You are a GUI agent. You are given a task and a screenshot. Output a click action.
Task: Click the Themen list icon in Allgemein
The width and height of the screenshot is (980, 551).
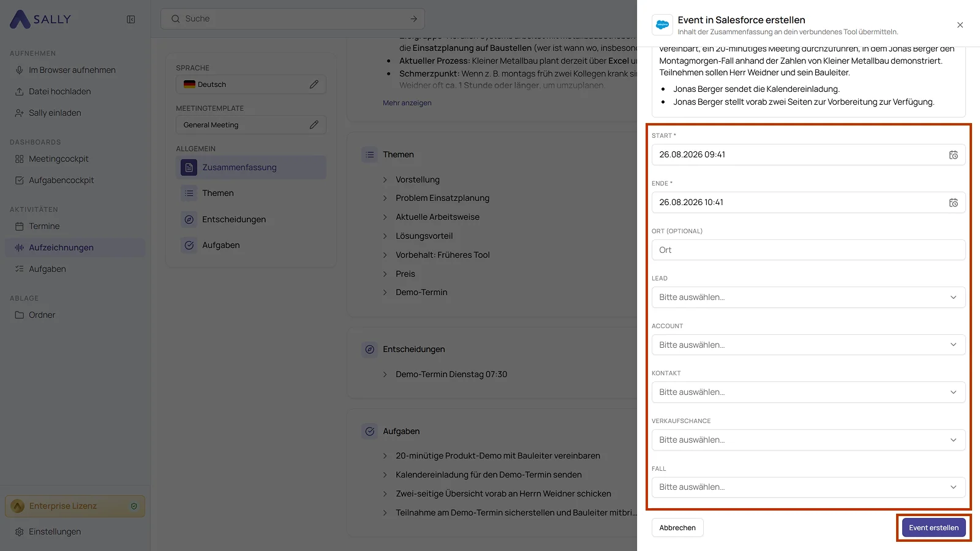pos(189,193)
